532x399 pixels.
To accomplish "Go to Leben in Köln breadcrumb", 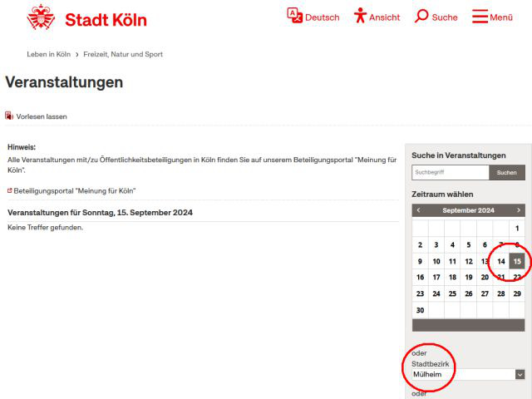I will click(x=48, y=54).
